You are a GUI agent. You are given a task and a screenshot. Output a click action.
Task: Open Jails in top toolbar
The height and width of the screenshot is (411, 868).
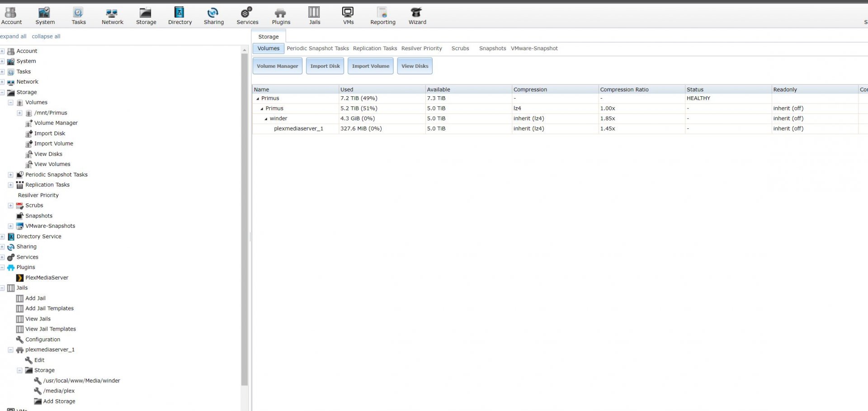[314, 15]
